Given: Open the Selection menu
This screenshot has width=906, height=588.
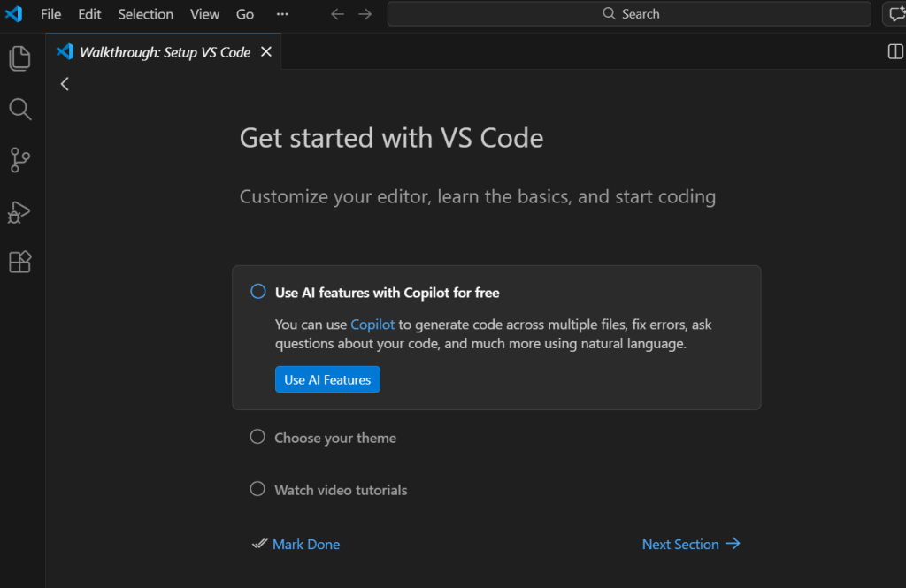Looking at the screenshot, I should [145, 14].
